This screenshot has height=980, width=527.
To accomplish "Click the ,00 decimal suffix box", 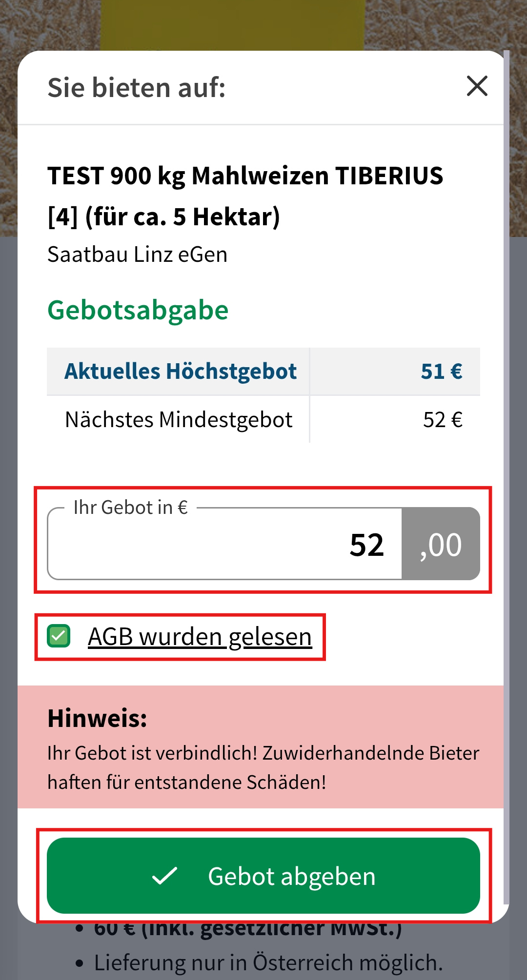I will (x=441, y=544).
